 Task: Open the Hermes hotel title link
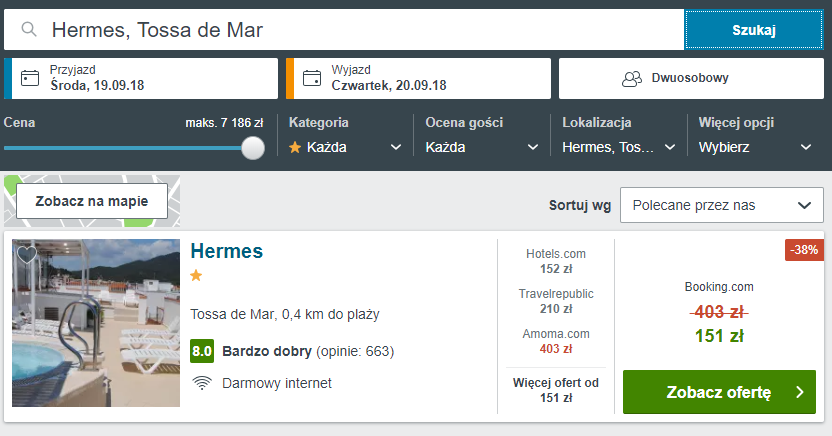point(226,251)
